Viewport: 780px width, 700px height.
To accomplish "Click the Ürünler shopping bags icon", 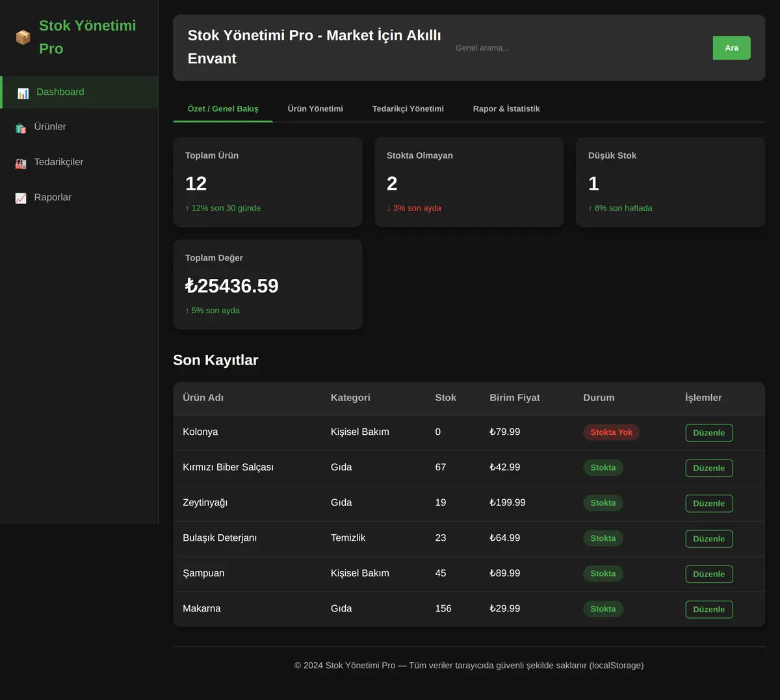I will (x=21, y=128).
